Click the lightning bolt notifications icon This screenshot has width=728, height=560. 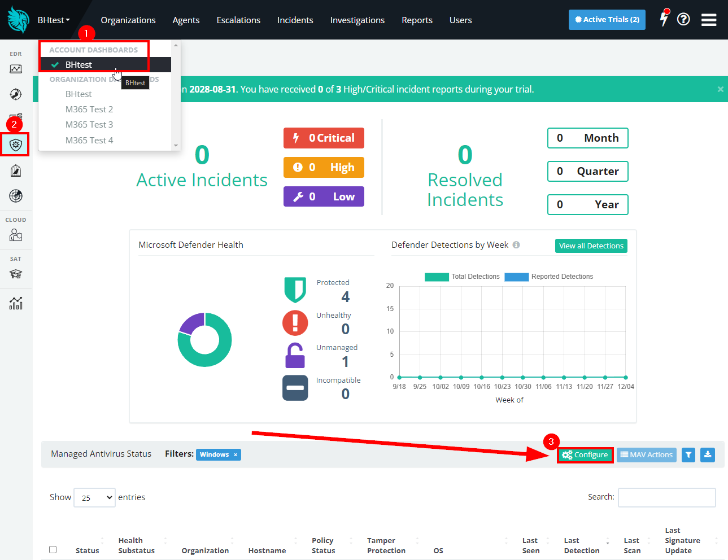click(664, 19)
